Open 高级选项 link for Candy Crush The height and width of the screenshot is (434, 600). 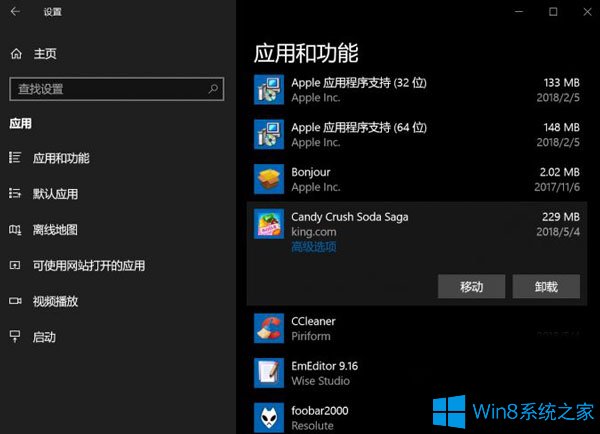(314, 247)
